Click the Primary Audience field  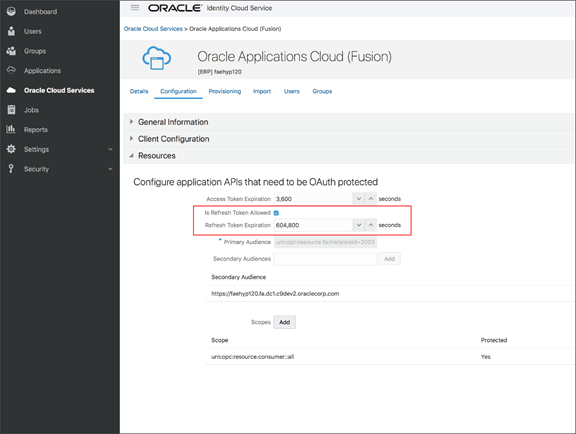point(325,242)
